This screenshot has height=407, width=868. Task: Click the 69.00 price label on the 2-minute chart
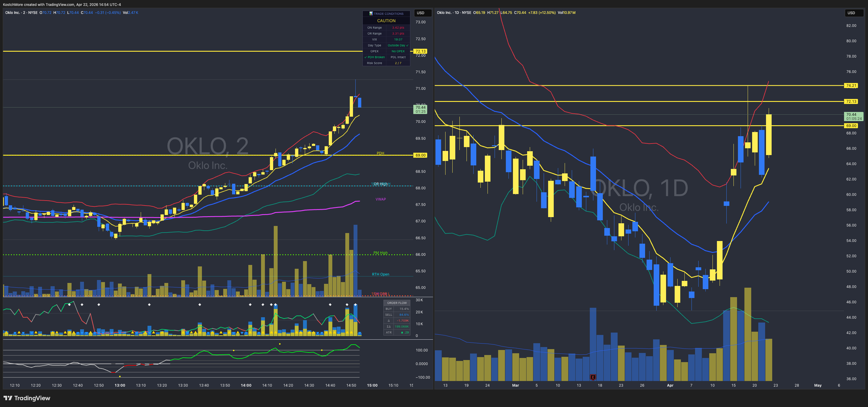[420, 155]
